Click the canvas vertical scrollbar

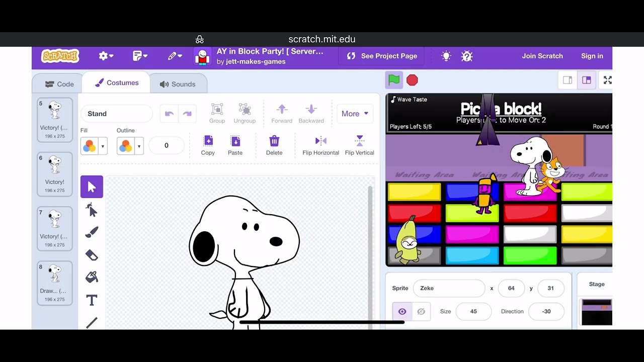pyautogui.click(x=371, y=256)
